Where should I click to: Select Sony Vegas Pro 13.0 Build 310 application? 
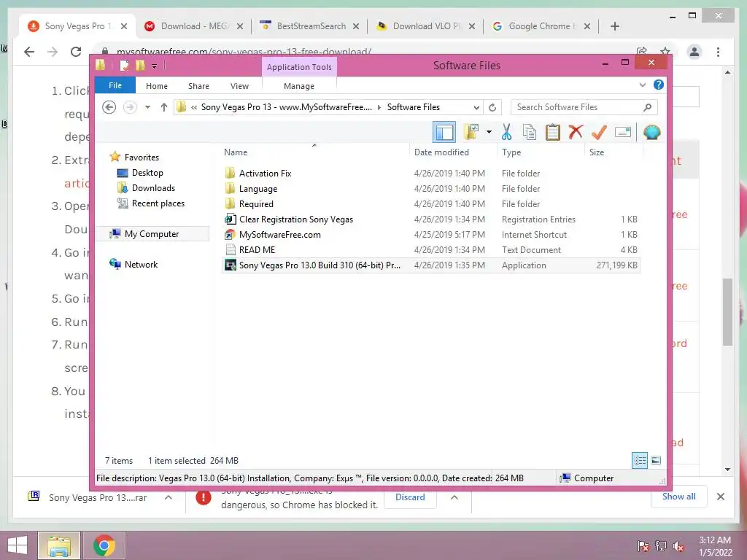point(430,265)
